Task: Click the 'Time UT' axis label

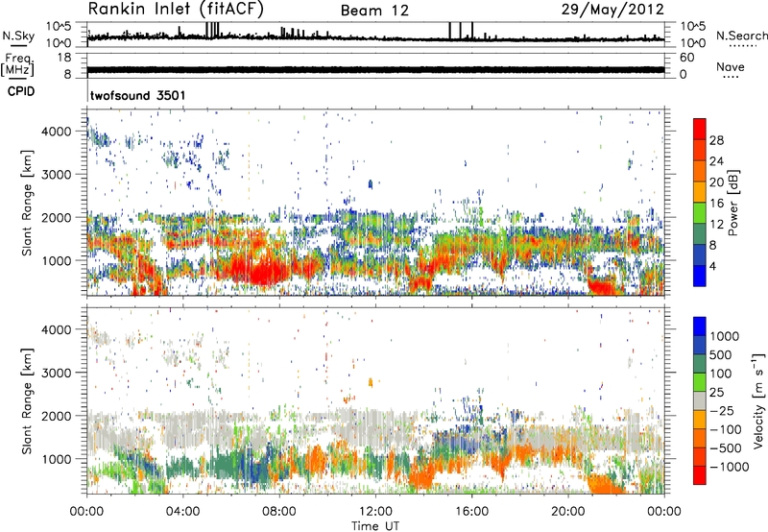Action: 375,526
